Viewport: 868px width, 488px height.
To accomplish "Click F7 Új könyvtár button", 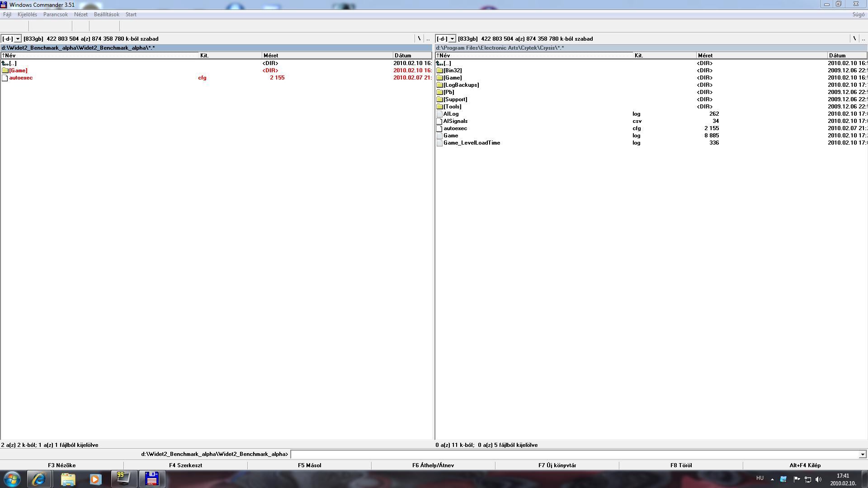I will click(x=557, y=465).
